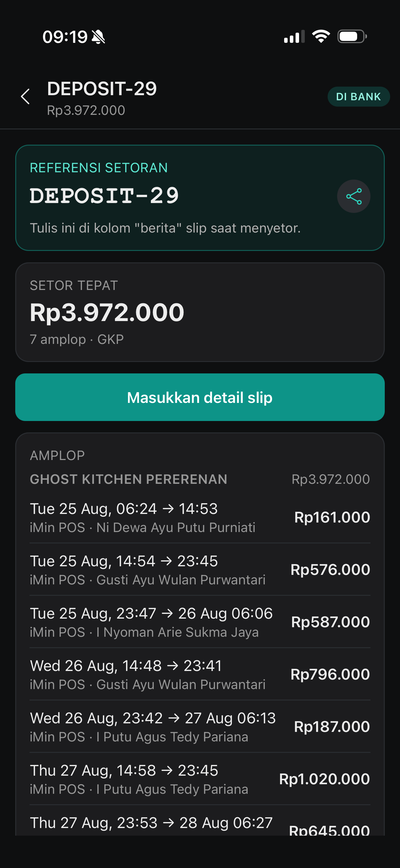Tap the Setor Tepat Rp3.972.000 card

pyautogui.click(x=200, y=312)
